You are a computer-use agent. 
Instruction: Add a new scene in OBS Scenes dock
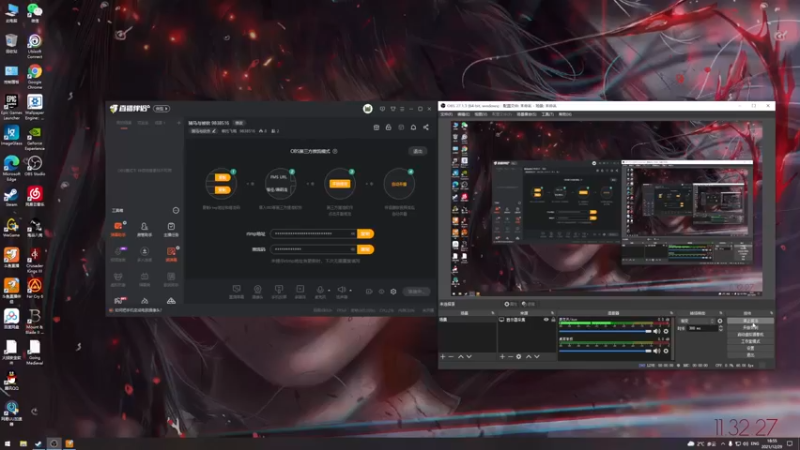(443, 357)
